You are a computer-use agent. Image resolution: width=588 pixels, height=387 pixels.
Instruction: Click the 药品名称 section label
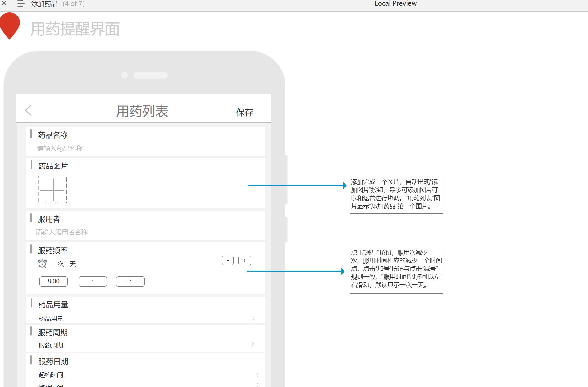[x=53, y=135]
